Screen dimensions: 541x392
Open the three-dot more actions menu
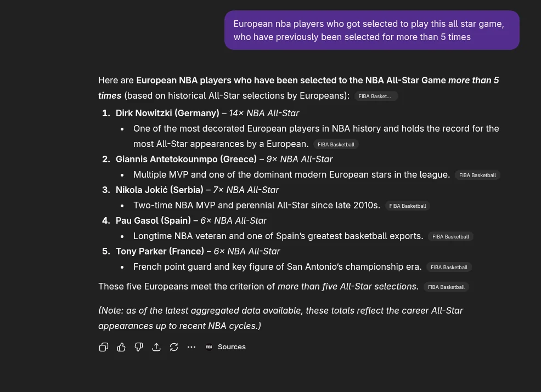point(191,347)
